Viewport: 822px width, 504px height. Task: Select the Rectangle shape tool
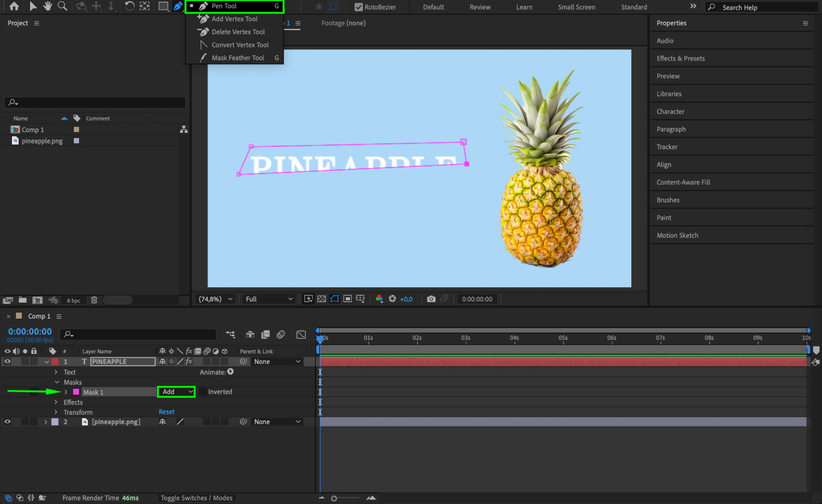pos(163,6)
